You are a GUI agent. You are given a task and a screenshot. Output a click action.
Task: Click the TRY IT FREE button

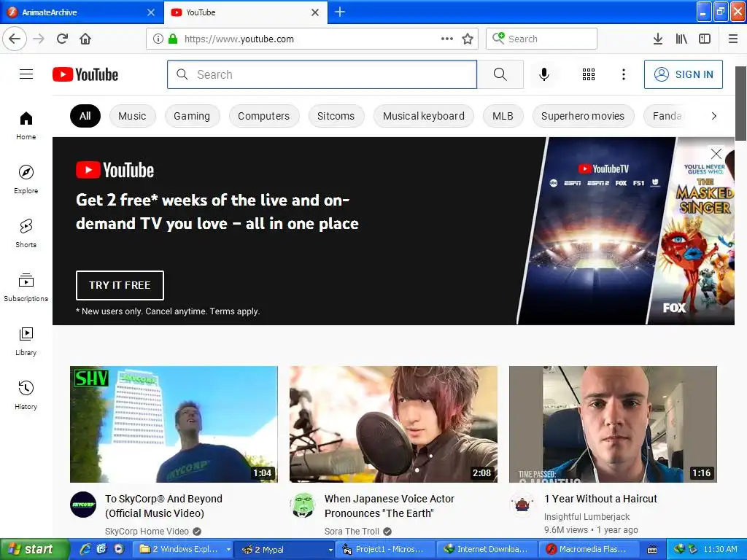tap(120, 285)
